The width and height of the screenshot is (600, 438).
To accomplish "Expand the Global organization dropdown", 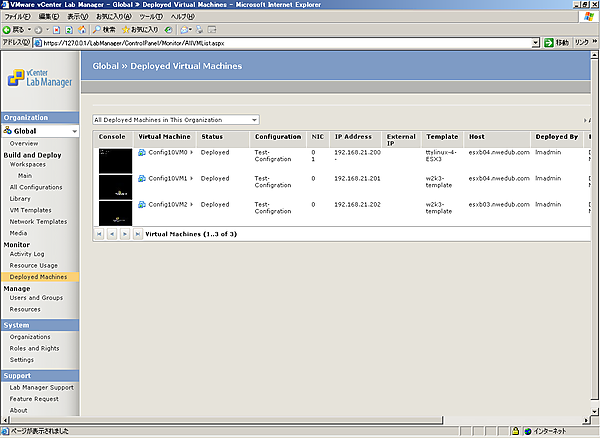I will [74, 131].
